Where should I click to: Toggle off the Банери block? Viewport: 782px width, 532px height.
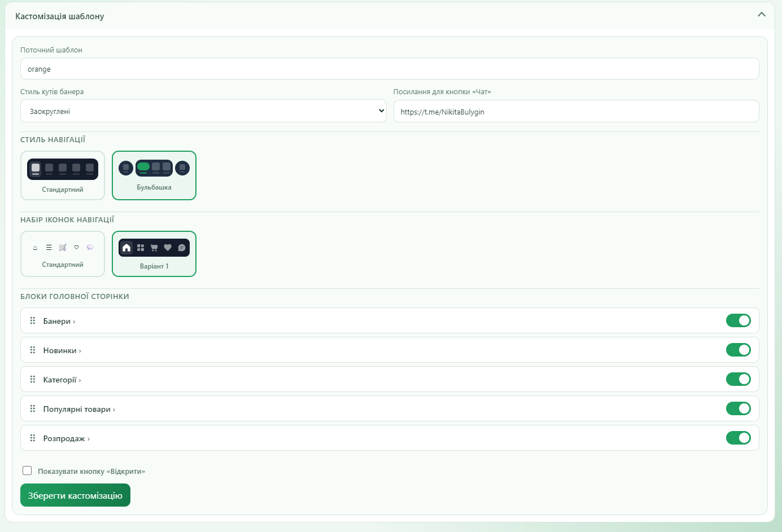tap(739, 320)
